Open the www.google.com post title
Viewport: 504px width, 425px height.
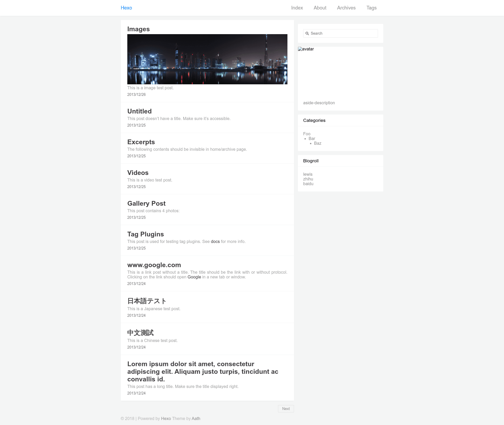pyautogui.click(x=154, y=265)
